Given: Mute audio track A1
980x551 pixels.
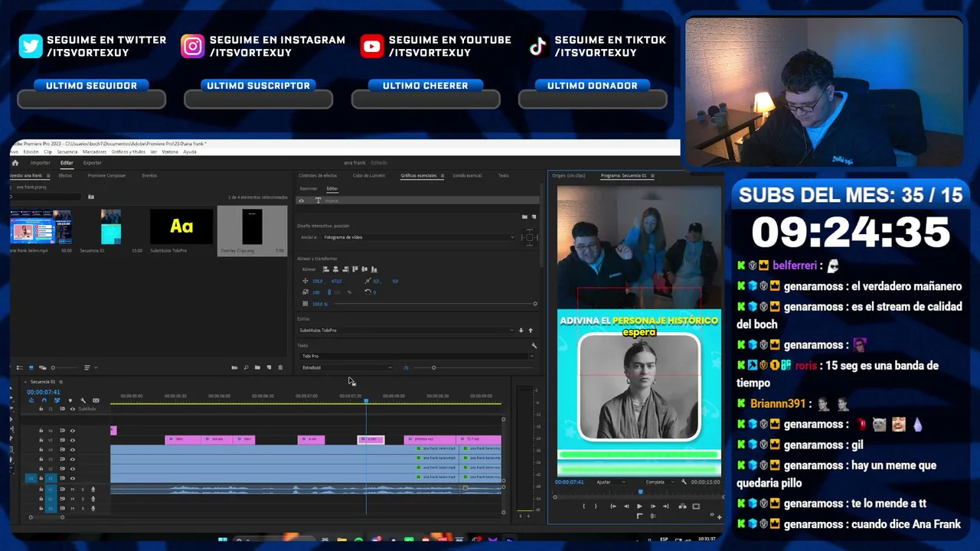Looking at the screenshot, I should pos(73,489).
